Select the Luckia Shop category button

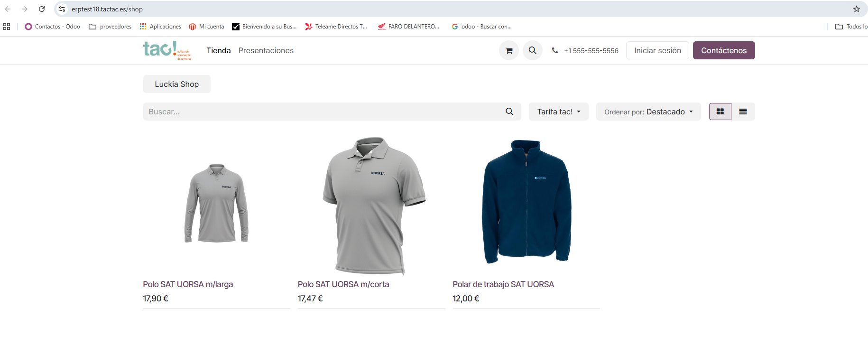[x=176, y=84]
